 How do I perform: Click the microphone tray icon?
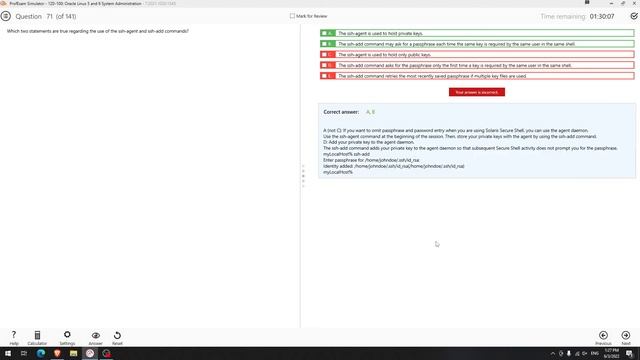click(x=569, y=353)
